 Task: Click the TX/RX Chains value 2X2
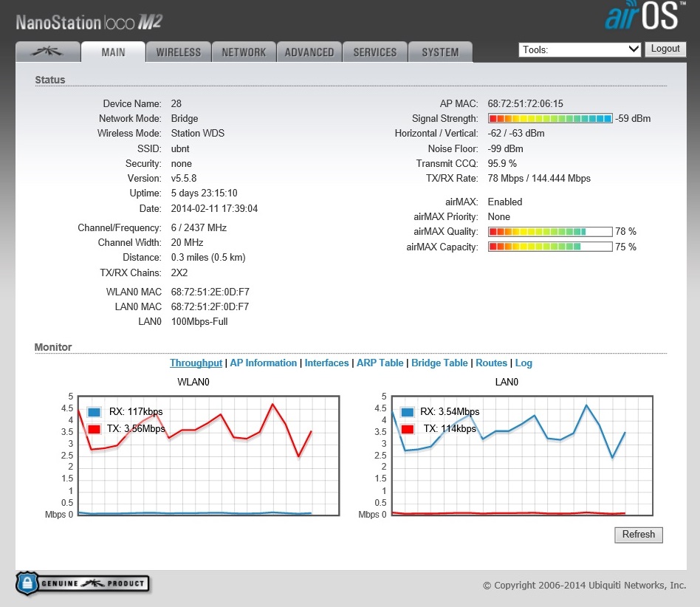click(x=179, y=272)
